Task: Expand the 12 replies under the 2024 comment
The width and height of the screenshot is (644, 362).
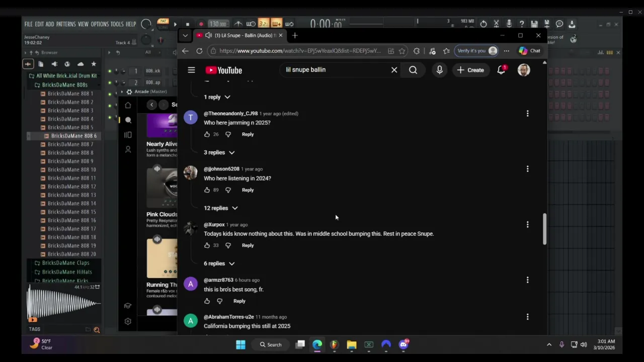Action: click(x=220, y=208)
